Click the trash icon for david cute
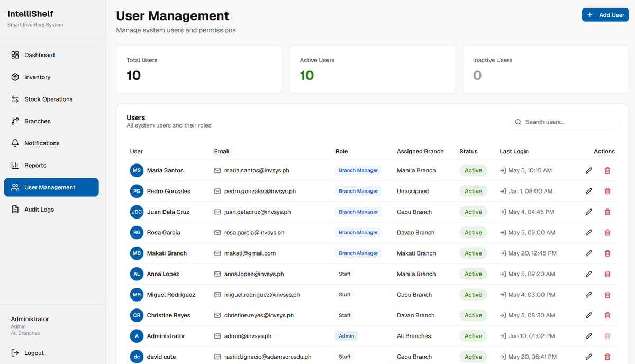The width and height of the screenshot is (635, 364). coord(607,357)
